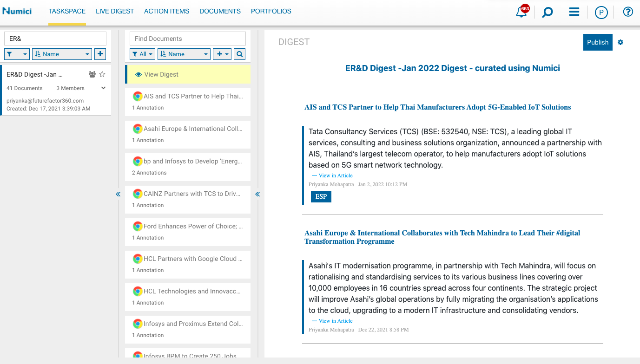Click Chrome icon of bp and Infosys document
Viewport: 640px width, 364px height.
pyautogui.click(x=137, y=161)
